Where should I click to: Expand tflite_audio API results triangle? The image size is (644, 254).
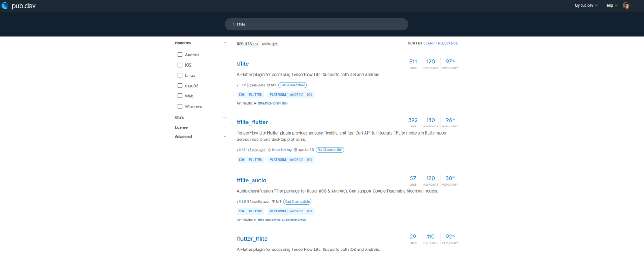point(255,220)
